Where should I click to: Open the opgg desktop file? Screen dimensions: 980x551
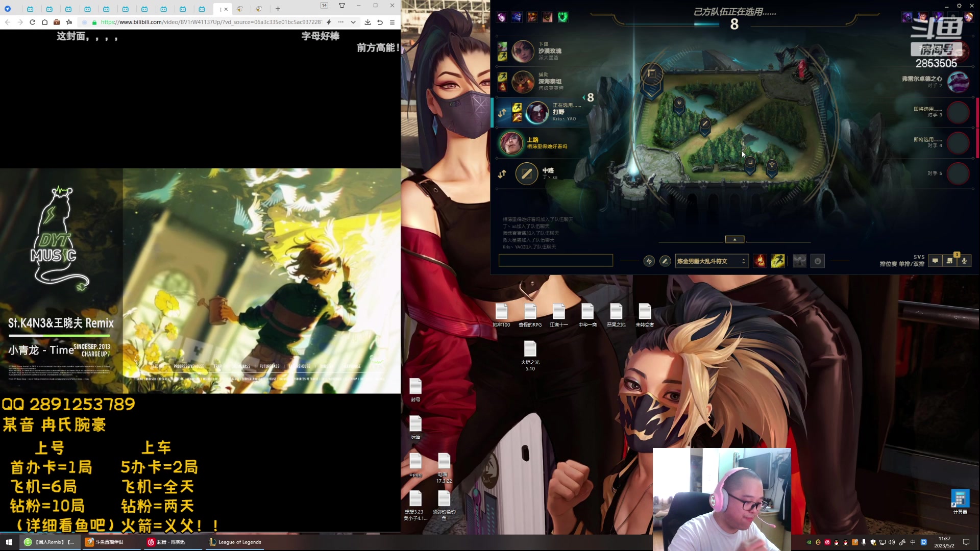415,465
